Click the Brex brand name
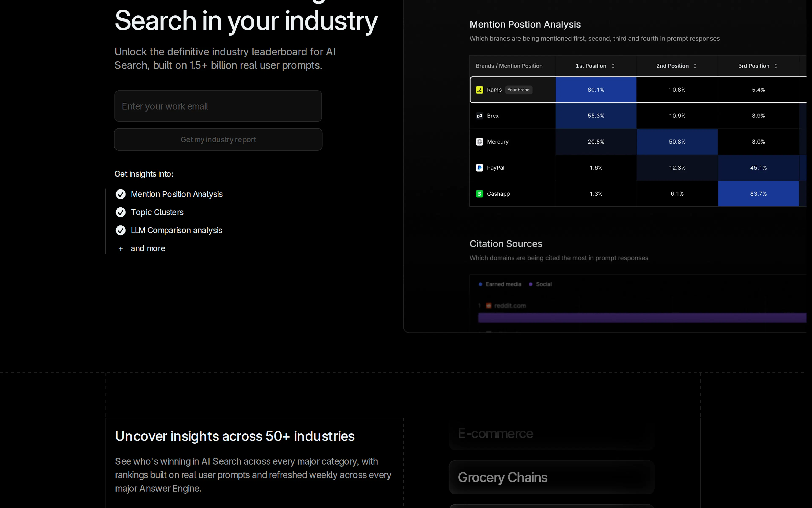Viewport: 812px width, 508px height. tap(492, 116)
